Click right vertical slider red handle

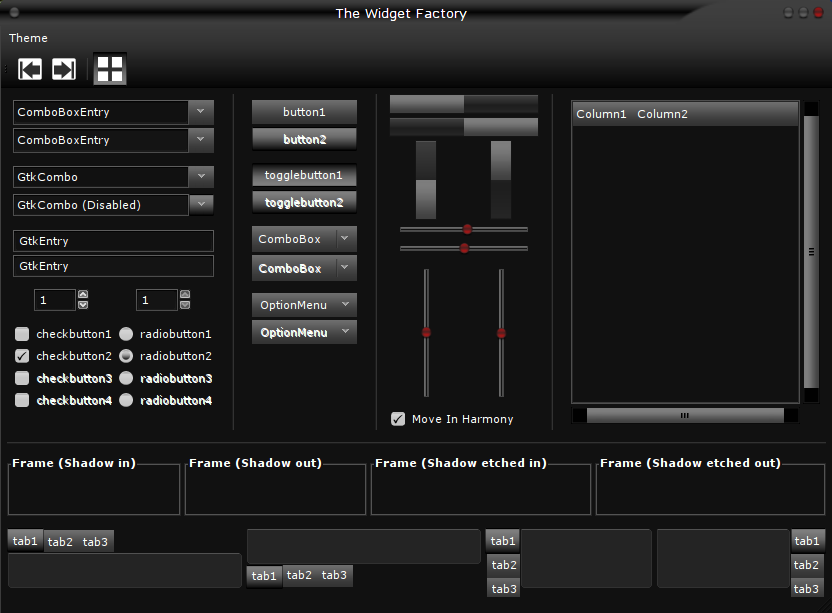click(501, 333)
